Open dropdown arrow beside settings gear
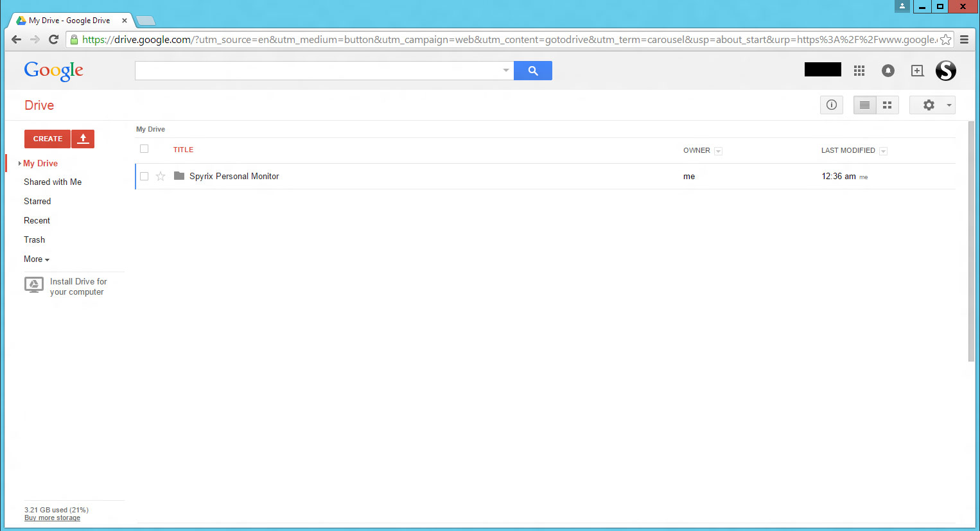The image size is (980, 531). point(949,105)
